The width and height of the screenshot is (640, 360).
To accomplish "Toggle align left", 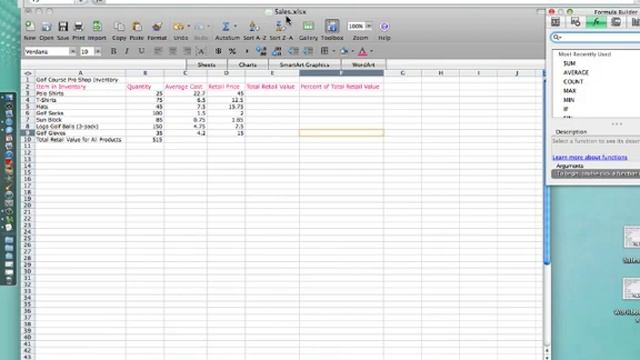I will pyautogui.click(x=158, y=51).
